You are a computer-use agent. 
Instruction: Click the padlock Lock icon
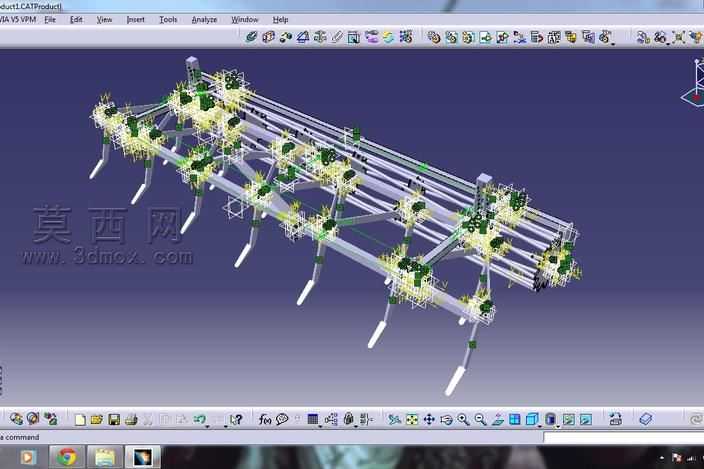[x=349, y=419]
